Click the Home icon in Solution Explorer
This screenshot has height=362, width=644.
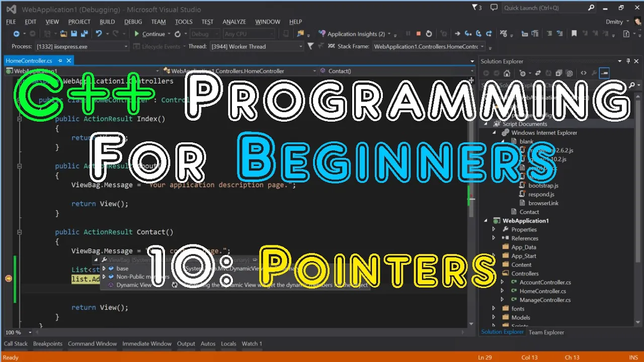click(x=507, y=73)
